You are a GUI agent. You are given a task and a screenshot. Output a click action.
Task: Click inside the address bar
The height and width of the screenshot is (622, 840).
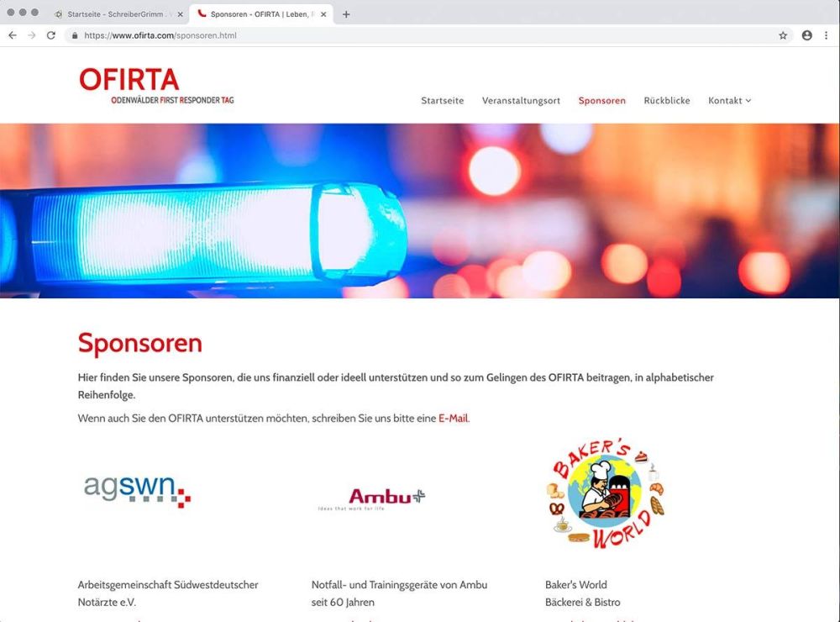pyautogui.click(x=336, y=35)
